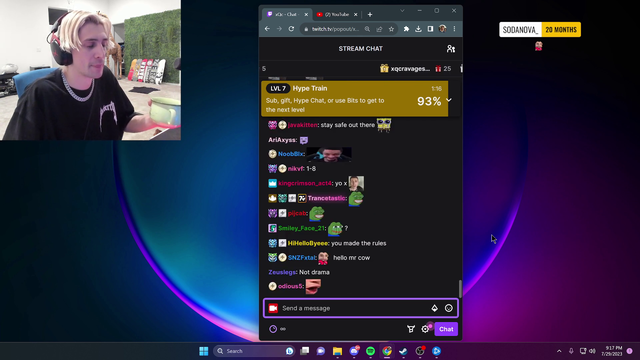
Task: Expand the Hype Train banner chevron
Action: point(449,100)
